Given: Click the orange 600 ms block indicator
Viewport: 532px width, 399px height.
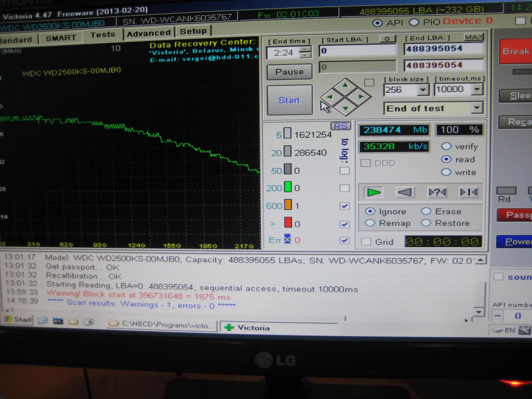Looking at the screenshot, I should [288, 204].
